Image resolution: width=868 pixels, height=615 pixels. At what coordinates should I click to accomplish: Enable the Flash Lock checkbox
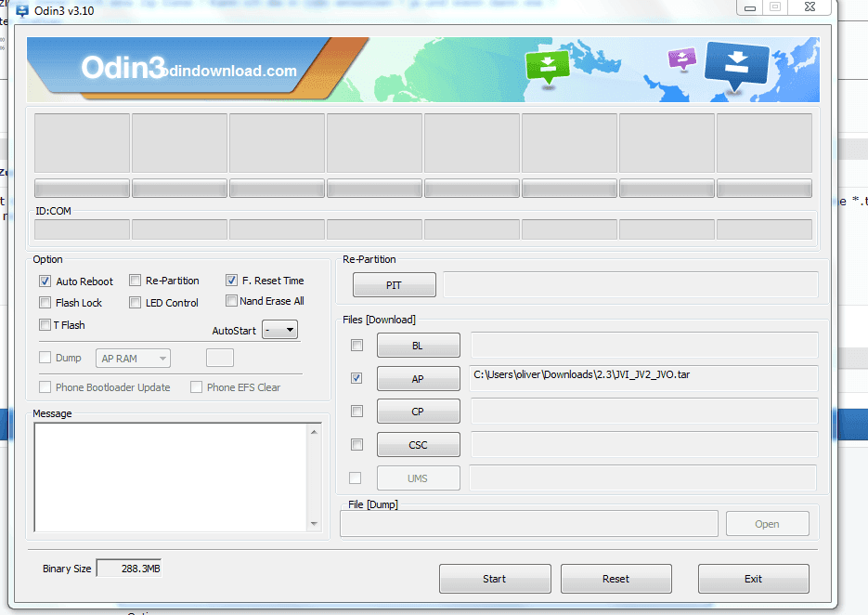click(45, 303)
